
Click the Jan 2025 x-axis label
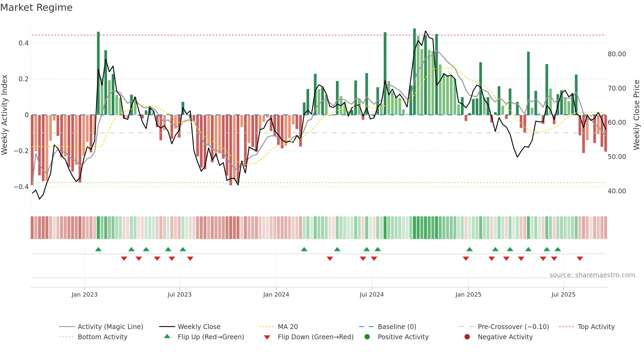468,294
